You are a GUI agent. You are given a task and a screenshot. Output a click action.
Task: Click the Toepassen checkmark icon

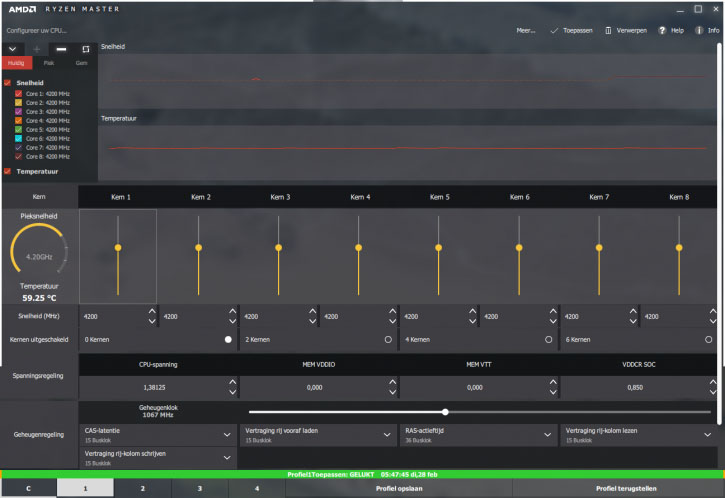tap(554, 31)
